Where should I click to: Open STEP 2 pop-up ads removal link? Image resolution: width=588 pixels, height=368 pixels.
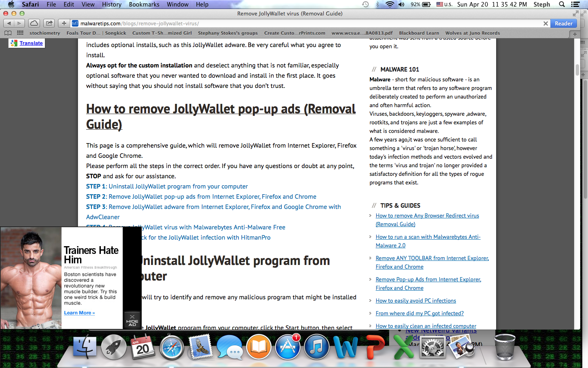[201, 197]
